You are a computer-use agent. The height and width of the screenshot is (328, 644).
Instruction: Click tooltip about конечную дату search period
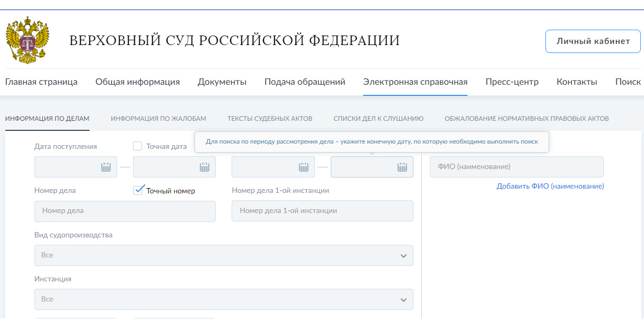coord(372,142)
